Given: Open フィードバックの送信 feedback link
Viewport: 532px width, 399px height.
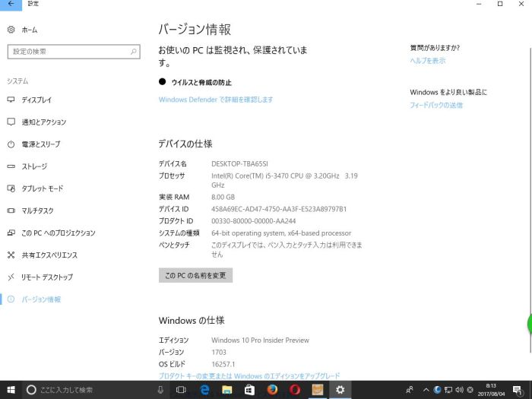Looking at the screenshot, I should point(435,105).
